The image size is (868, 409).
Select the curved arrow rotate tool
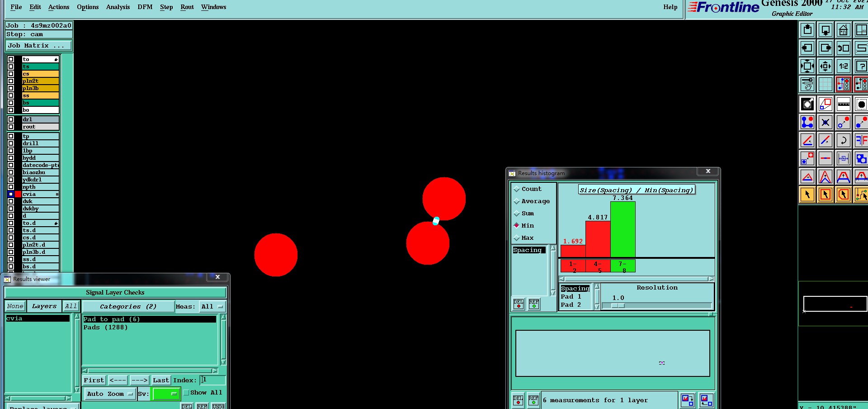pos(844,140)
